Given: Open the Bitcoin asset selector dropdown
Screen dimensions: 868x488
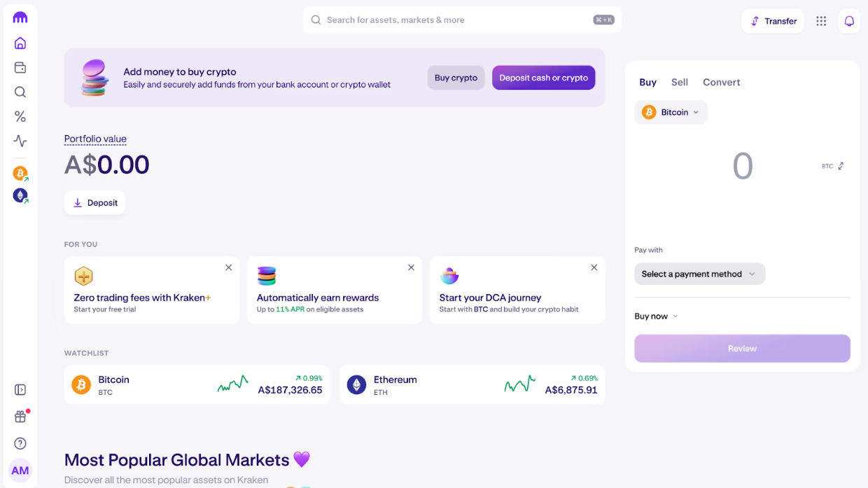Looking at the screenshot, I should 671,112.
